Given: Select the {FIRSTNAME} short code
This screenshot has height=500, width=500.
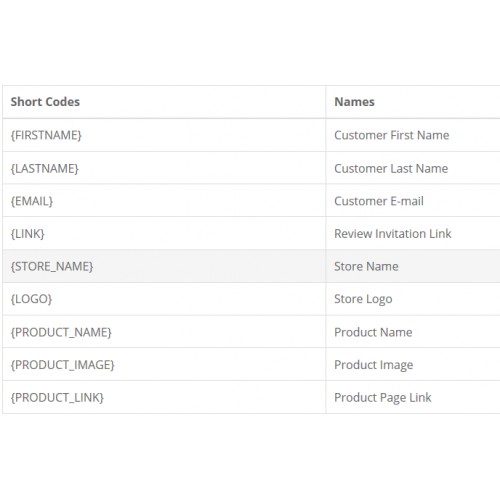Looking at the screenshot, I should (46, 135).
